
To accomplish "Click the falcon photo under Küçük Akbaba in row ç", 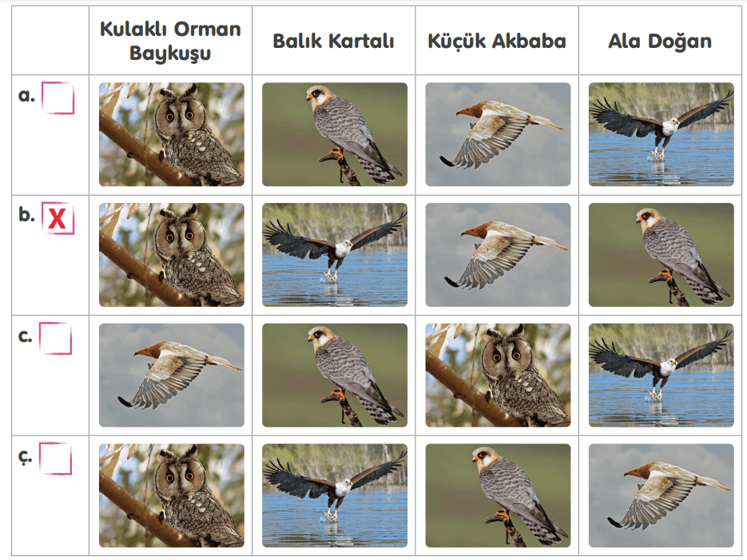I will [x=498, y=496].
